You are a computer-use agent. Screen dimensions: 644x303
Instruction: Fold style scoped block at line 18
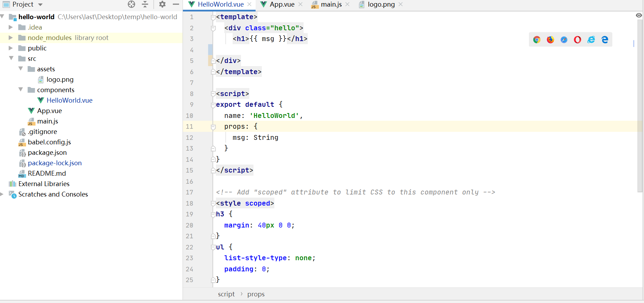(x=213, y=204)
